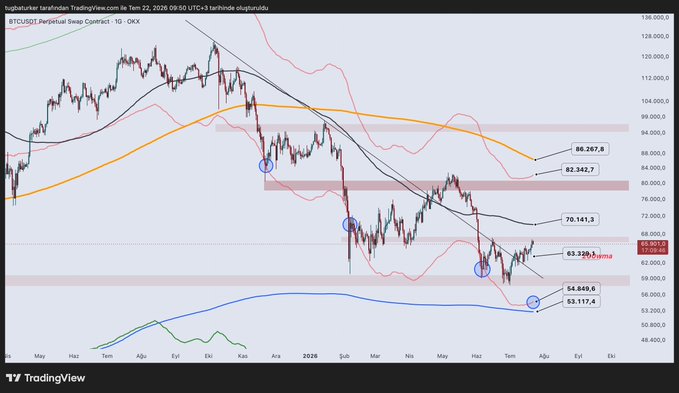Click the Mar month label on time axis
The image size is (679, 393).
click(x=375, y=356)
